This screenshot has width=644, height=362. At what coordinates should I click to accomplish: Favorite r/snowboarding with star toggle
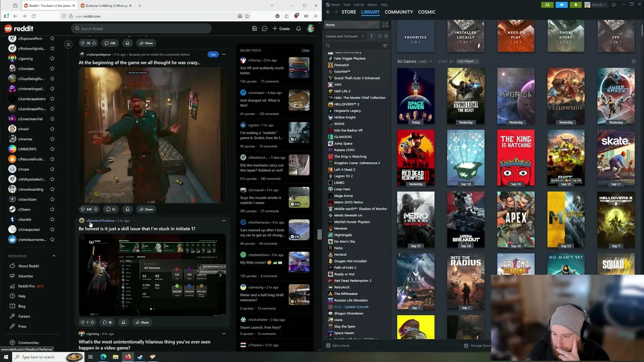click(52, 190)
